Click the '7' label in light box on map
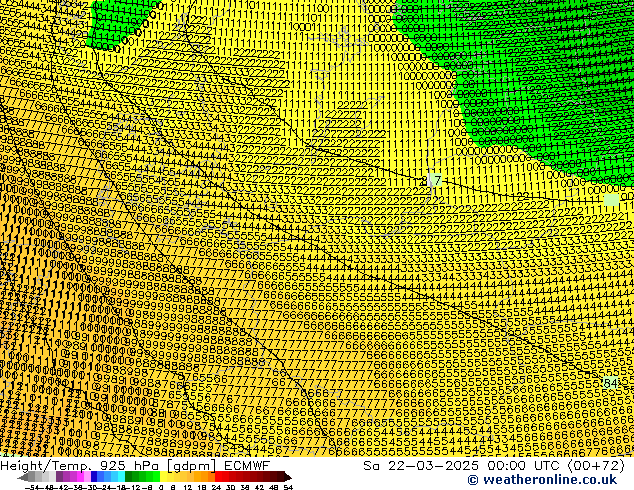The height and width of the screenshot is (490, 634). (x=436, y=180)
